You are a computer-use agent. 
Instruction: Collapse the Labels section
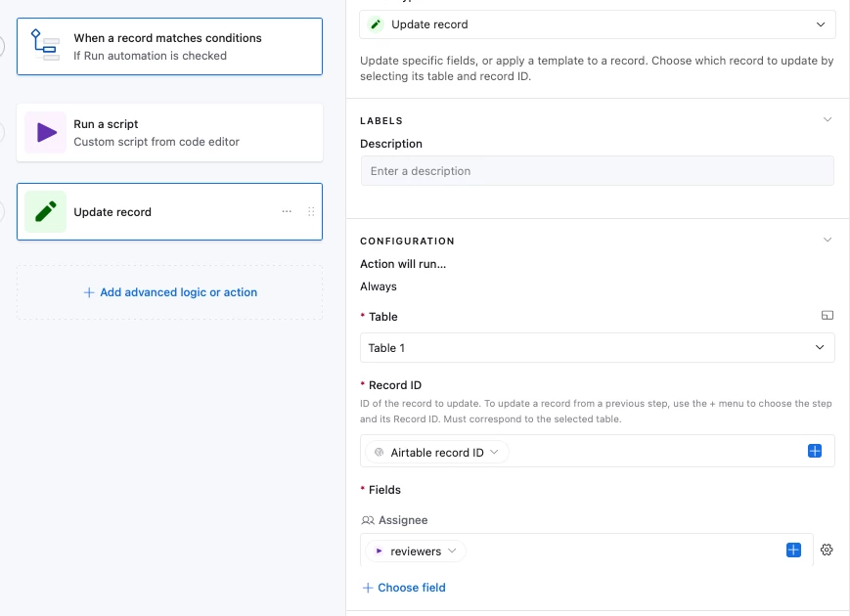tap(828, 120)
